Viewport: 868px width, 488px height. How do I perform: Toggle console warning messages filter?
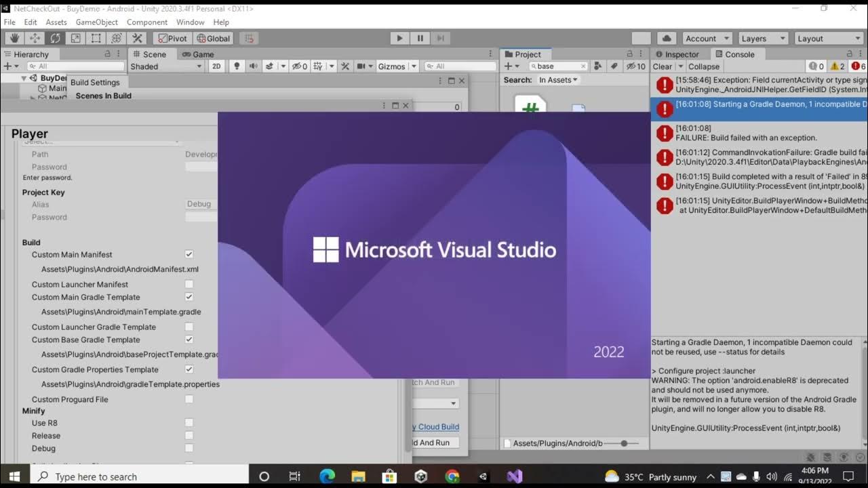[837, 66]
